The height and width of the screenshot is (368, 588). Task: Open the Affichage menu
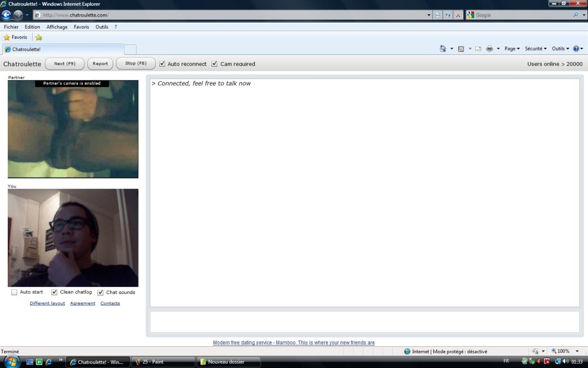point(57,27)
